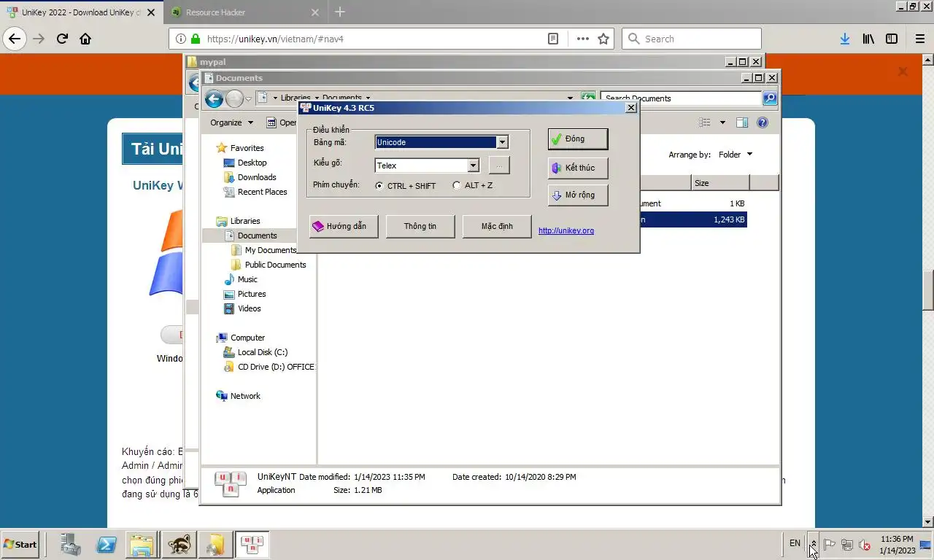The height and width of the screenshot is (560, 934).
Task: Click the Kết thúc button
Action: pyautogui.click(x=578, y=168)
